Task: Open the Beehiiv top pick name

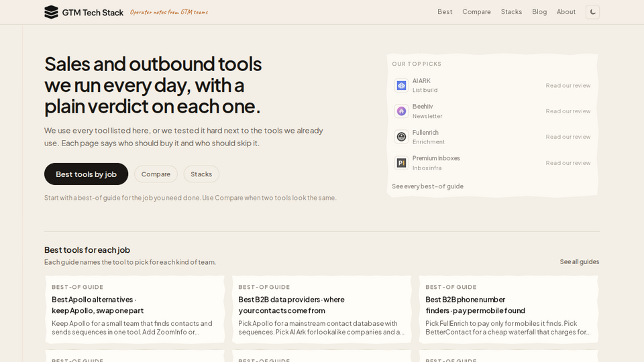Action: click(423, 107)
